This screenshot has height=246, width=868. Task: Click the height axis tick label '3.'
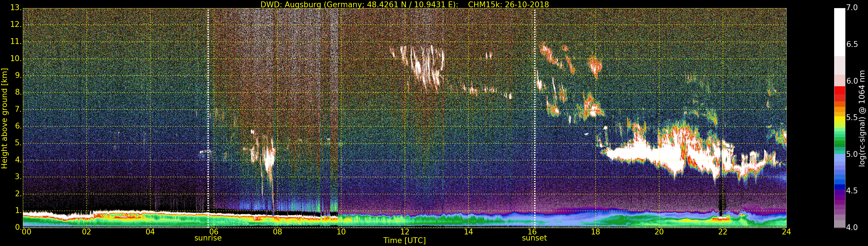pyautogui.click(x=18, y=177)
